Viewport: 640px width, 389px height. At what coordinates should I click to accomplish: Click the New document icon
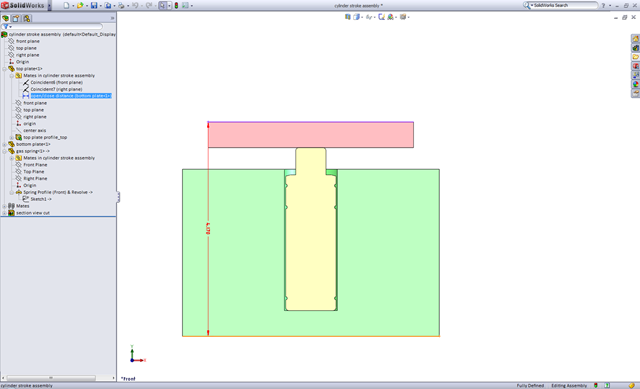pyautogui.click(x=66, y=5)
